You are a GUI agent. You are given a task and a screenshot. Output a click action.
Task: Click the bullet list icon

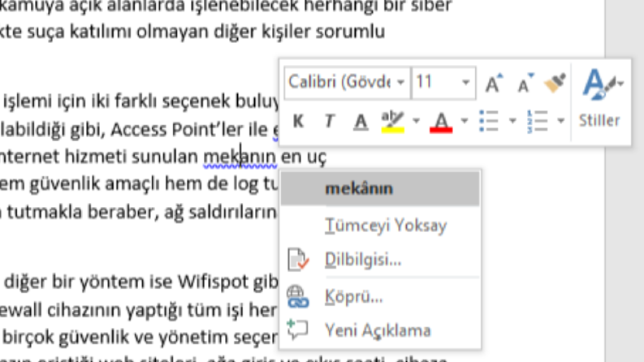click(x=489, y=122)
